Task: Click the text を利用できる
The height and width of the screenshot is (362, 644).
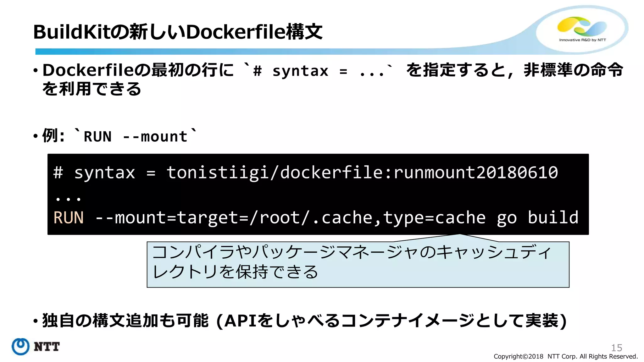Action: (92, 88)
